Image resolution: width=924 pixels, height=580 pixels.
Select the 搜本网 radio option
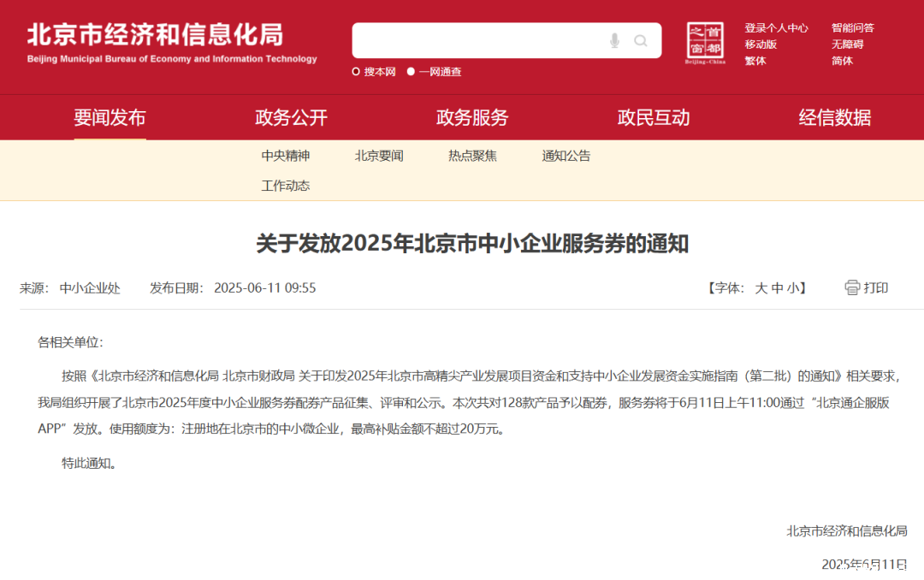pos(356,72)
